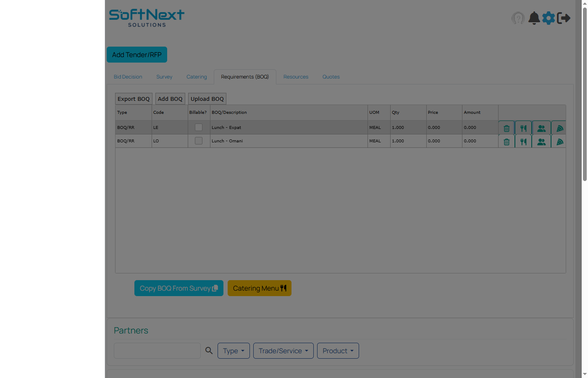The height and width of the screenshot is (378, 588).
Task: Log out using the exit icon
Action: click(x=564, y=18)
